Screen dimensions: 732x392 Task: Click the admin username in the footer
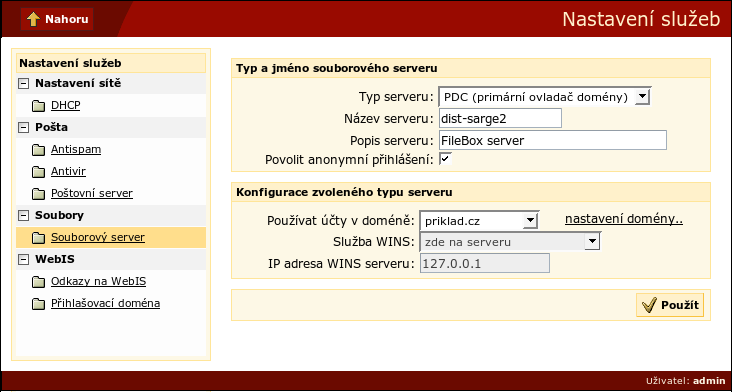point(708,381)
